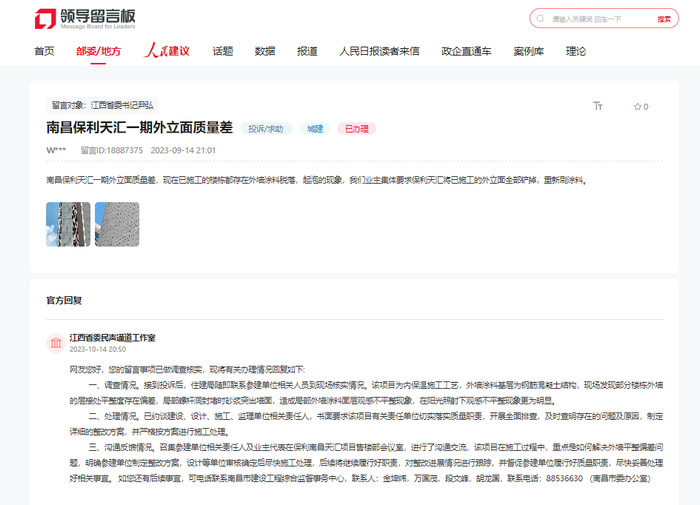Go to the 话题 topics tab
This screenshot has width=700, height=505.
click(223, 51)
